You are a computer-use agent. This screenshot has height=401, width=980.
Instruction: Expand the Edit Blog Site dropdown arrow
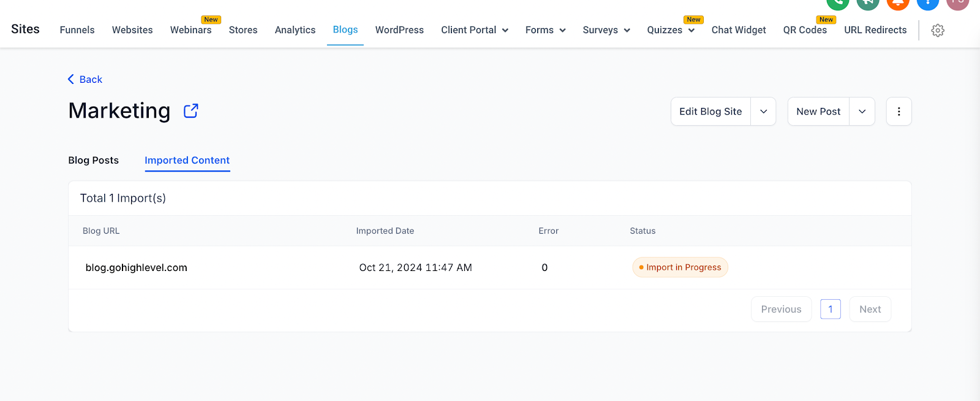[x=763, y=112]
